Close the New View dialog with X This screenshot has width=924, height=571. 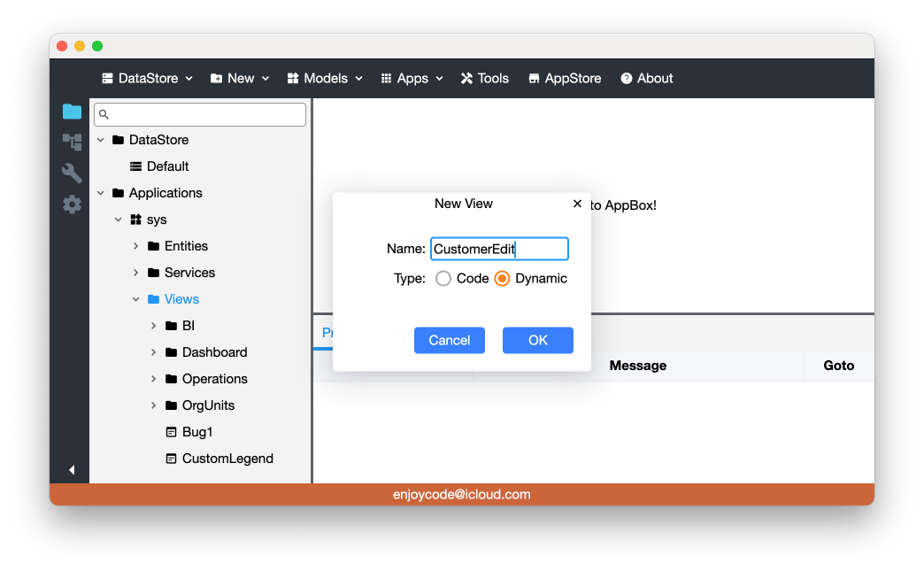tap(577, 204)
